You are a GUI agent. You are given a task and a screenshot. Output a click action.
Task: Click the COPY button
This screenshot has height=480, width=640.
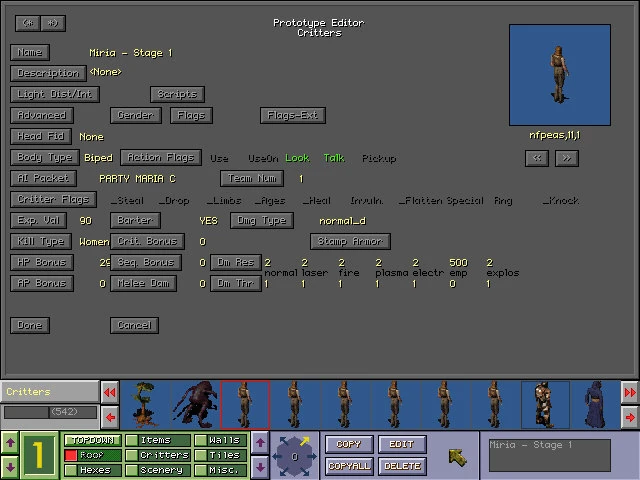pos(349,444)
